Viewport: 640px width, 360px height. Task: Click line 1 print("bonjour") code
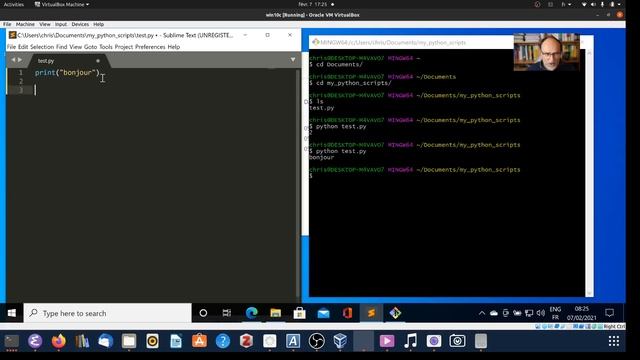67,73
